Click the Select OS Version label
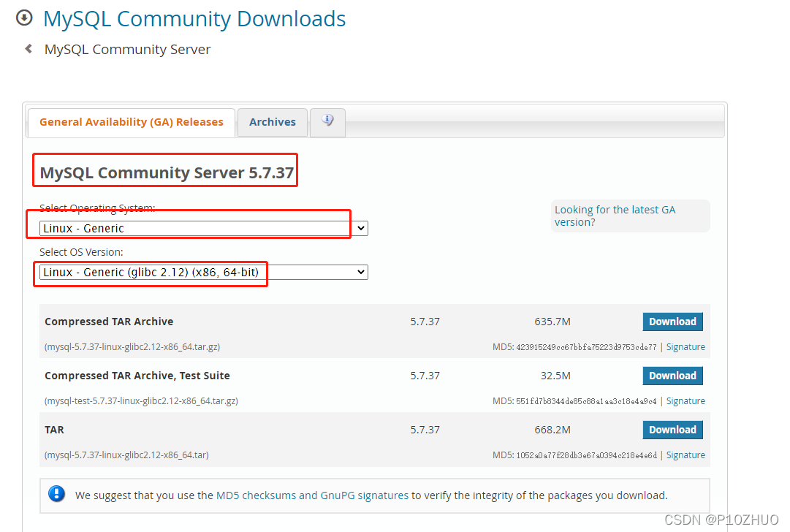 pyautogui.click(x=81, y=252)
